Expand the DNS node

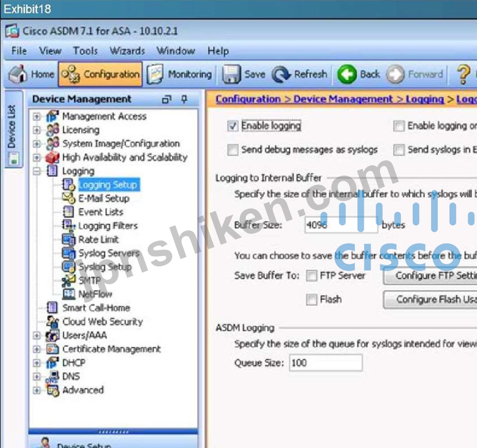pos(36,376)
